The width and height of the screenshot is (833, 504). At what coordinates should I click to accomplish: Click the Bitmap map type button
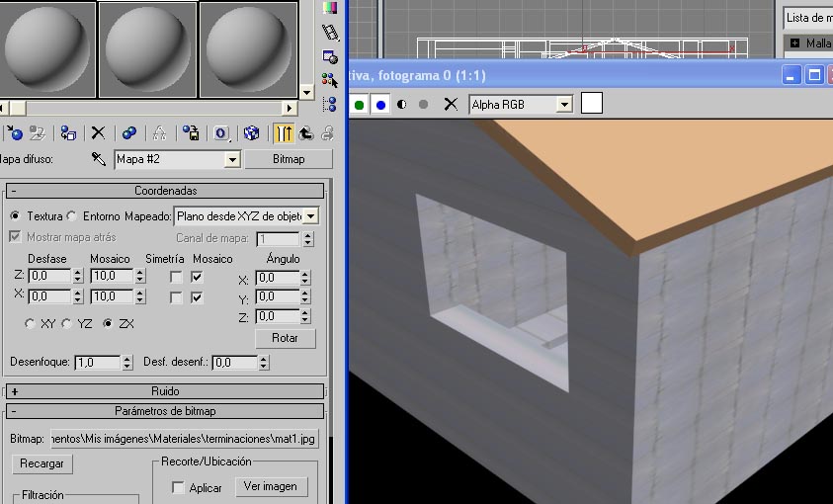pos(289,159)
